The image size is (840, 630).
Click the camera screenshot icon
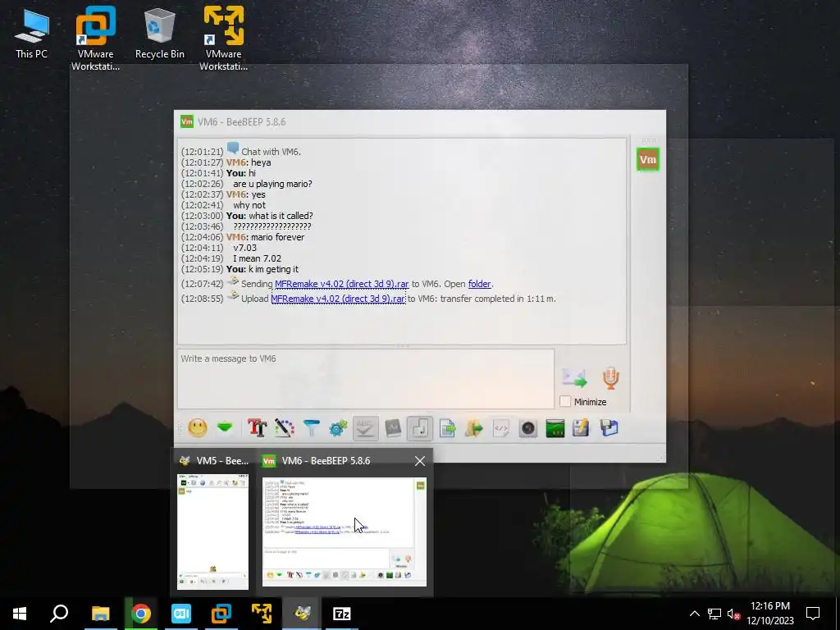528,428
